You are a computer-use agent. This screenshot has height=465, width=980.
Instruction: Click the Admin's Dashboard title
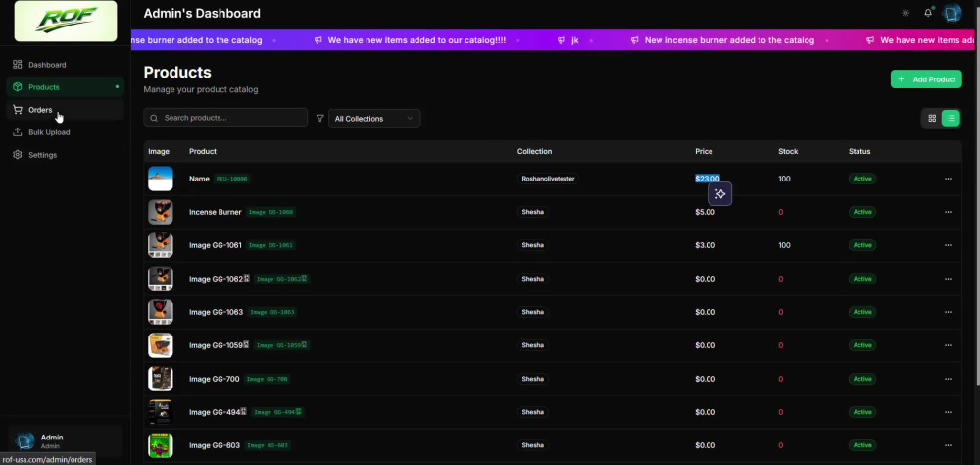coord(202,13)
